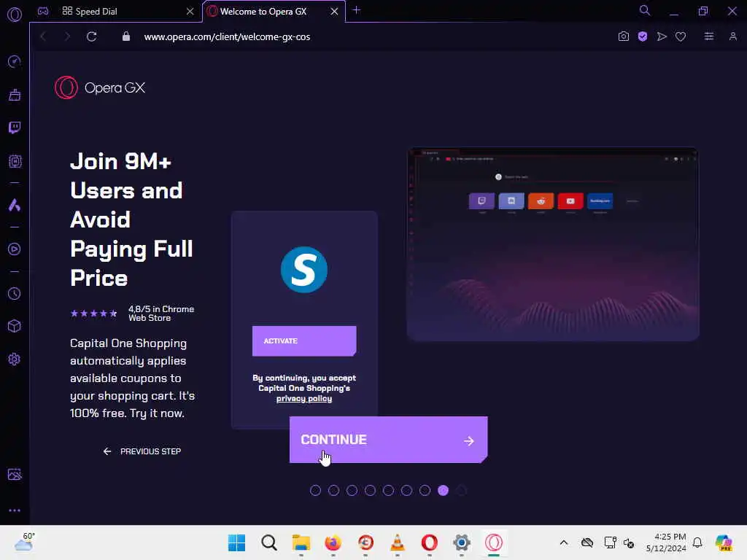Click the CONTINUE button
The height and width of the screenshot is (560, 747).
click(388, 440)
